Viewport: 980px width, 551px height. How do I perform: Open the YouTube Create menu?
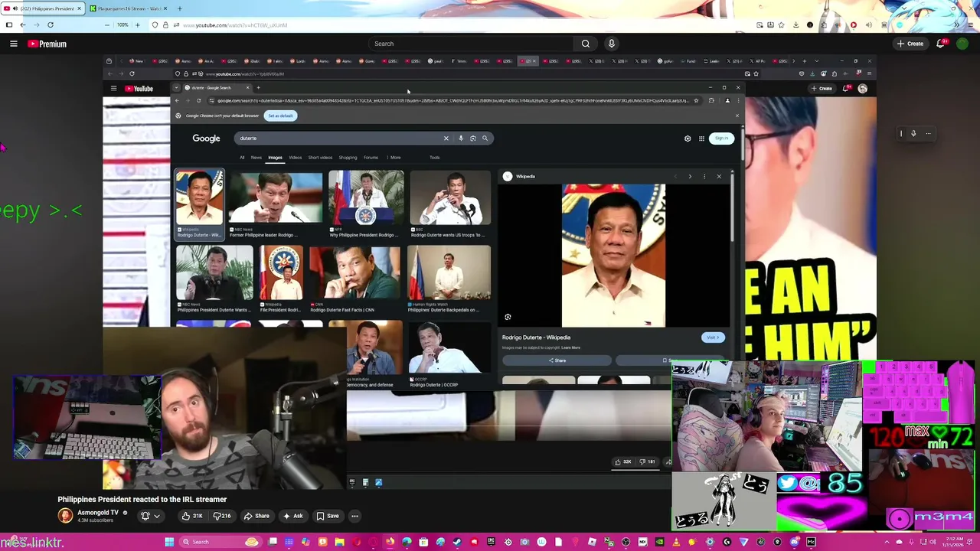[x=910, y=44]
